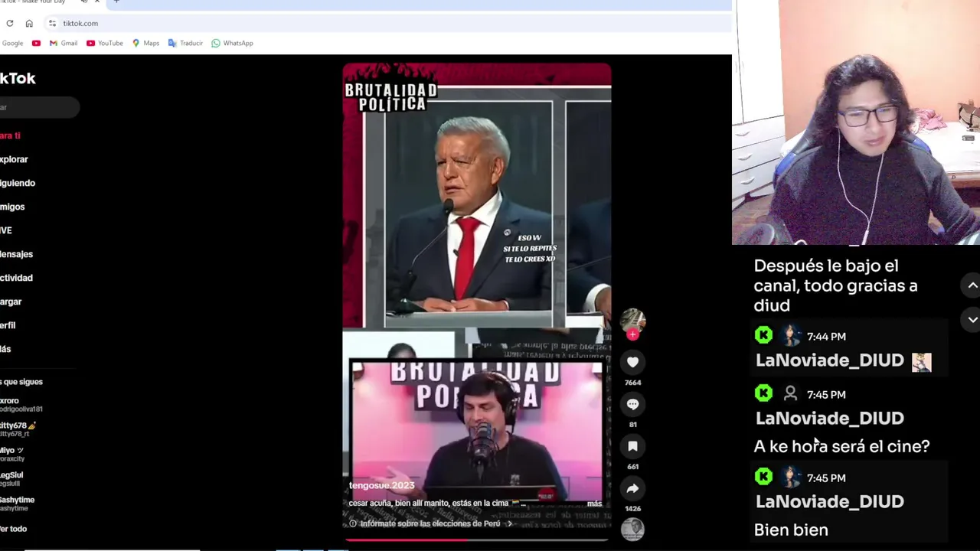
Task: Follow creator with red plus badge
Action: pos(632,334)
